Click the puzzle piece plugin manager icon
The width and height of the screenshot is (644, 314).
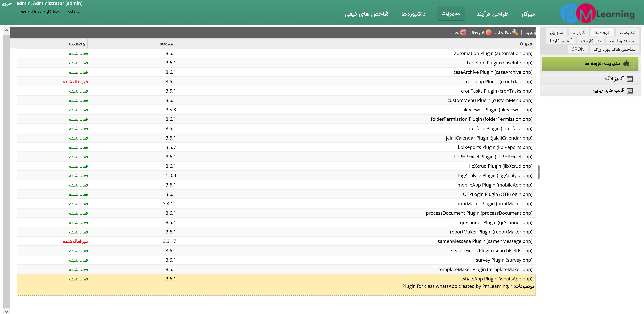(626, 64)
